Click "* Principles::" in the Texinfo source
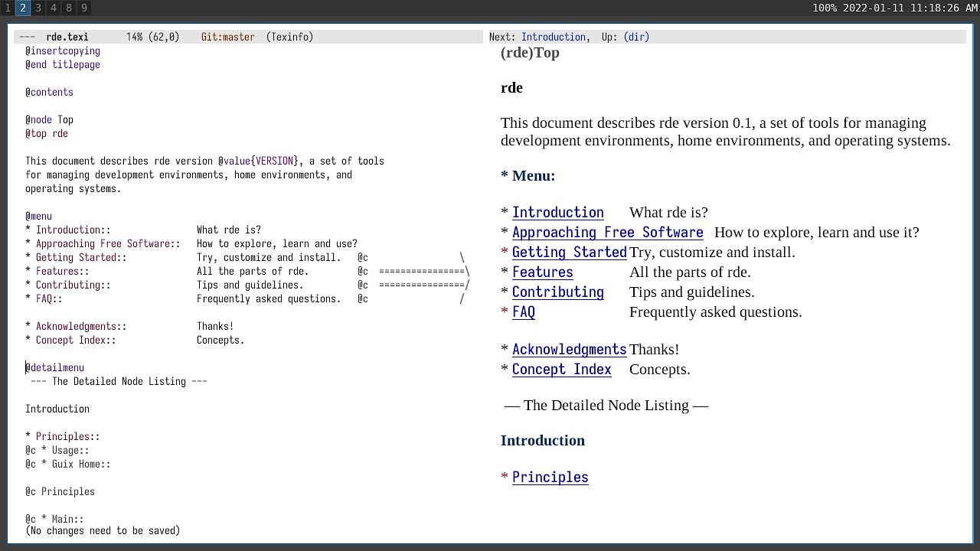This screenshot has width=980, height=551. pos(63,437)
